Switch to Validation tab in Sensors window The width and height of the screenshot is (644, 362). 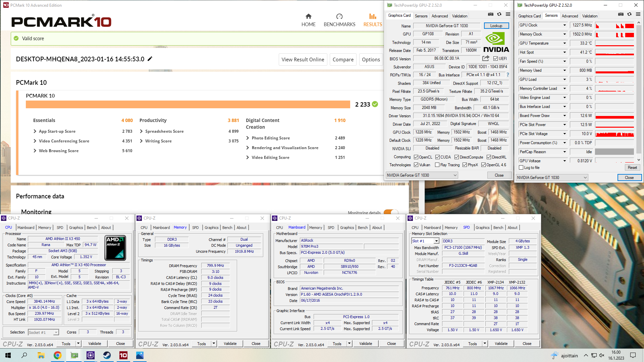[590, 16]
